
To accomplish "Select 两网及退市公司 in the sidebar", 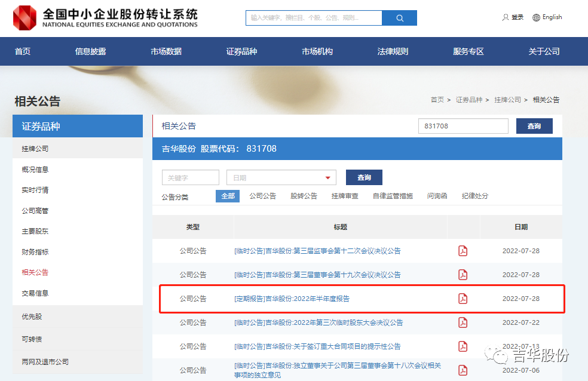I will (78, 362).
